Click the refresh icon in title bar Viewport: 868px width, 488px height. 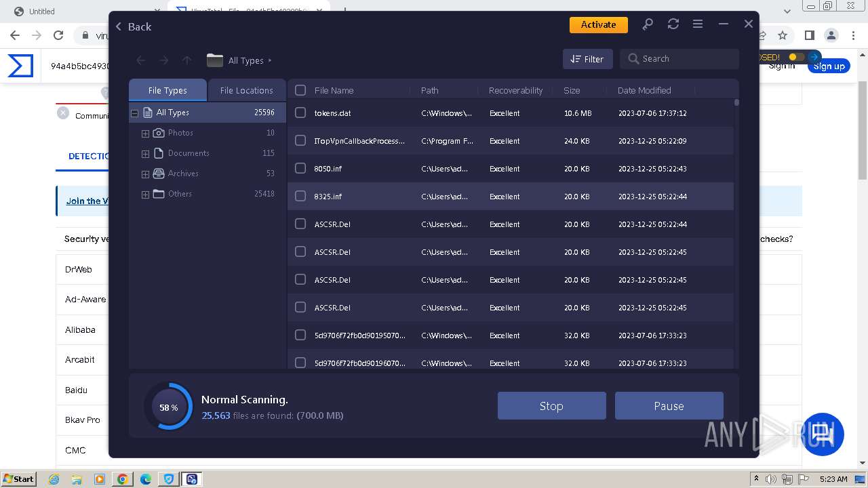coord(673,24)
